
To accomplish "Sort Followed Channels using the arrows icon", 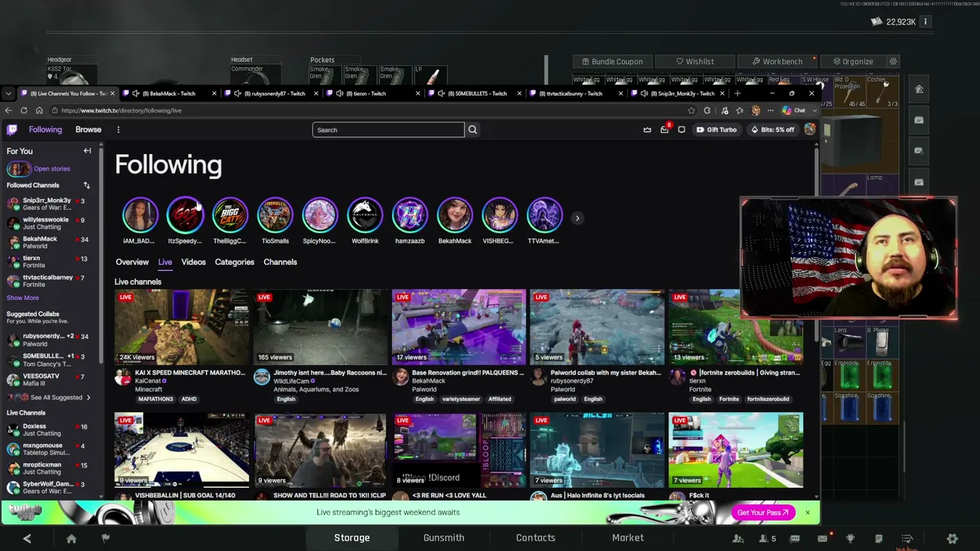I will pyautogui.click(x=87, y=185).
